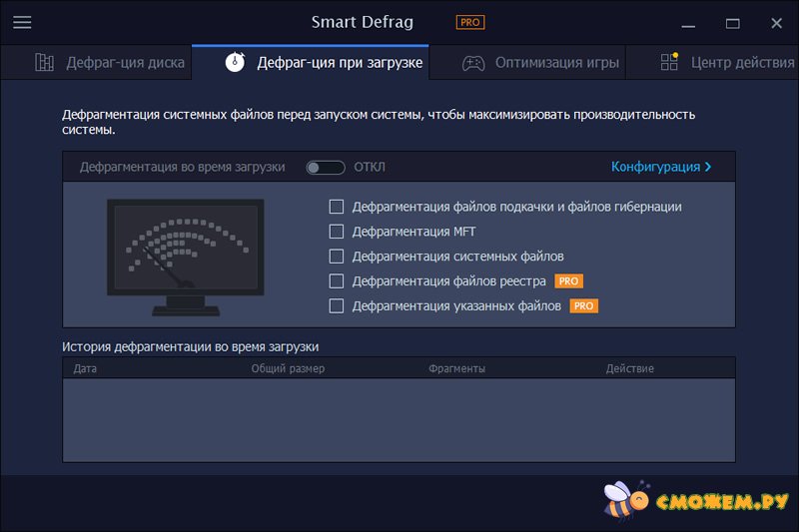Check Дефрагментация указанных файлов checkbox

(337, 306)
